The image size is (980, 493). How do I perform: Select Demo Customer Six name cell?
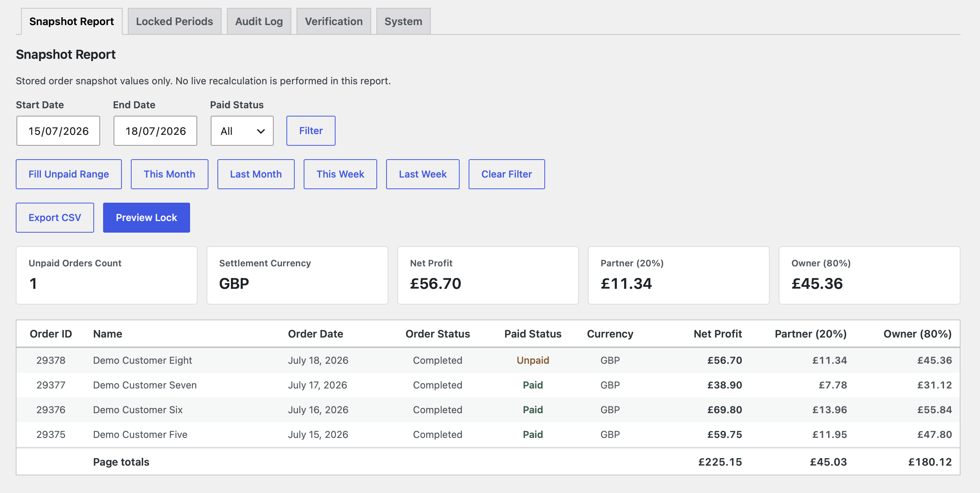pyautogui.click(x=138, y=409)
